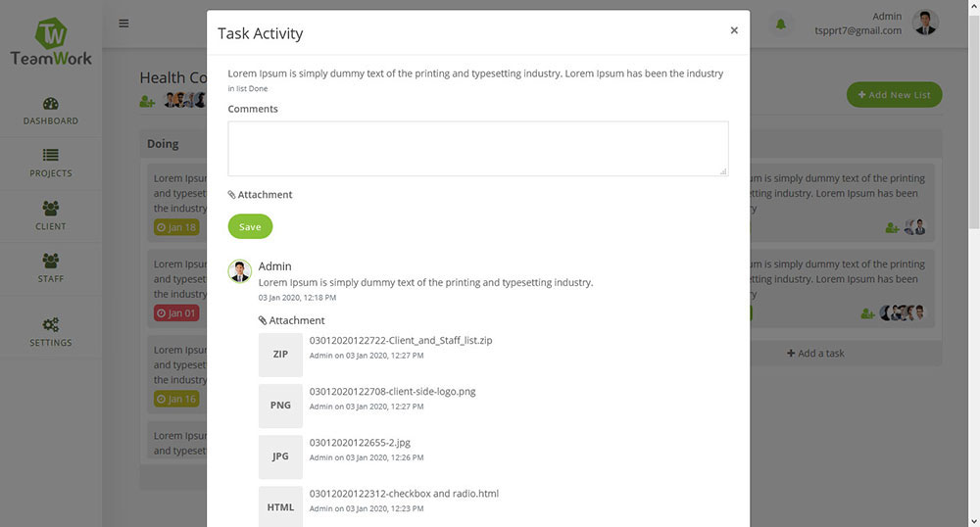This screenshot has width=980, height=527.
Task: Open the Client section icon
Action: click(x=51, y=208)
